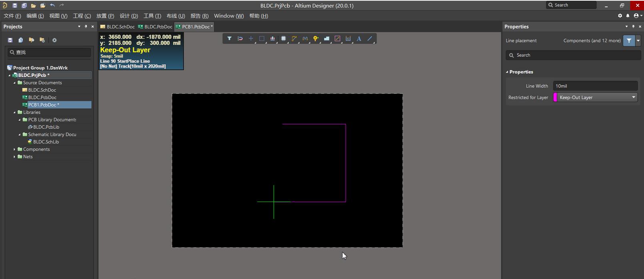Pin the Properties panel with pushpin icon
The image size is (644, 279).
coord(633,26)
